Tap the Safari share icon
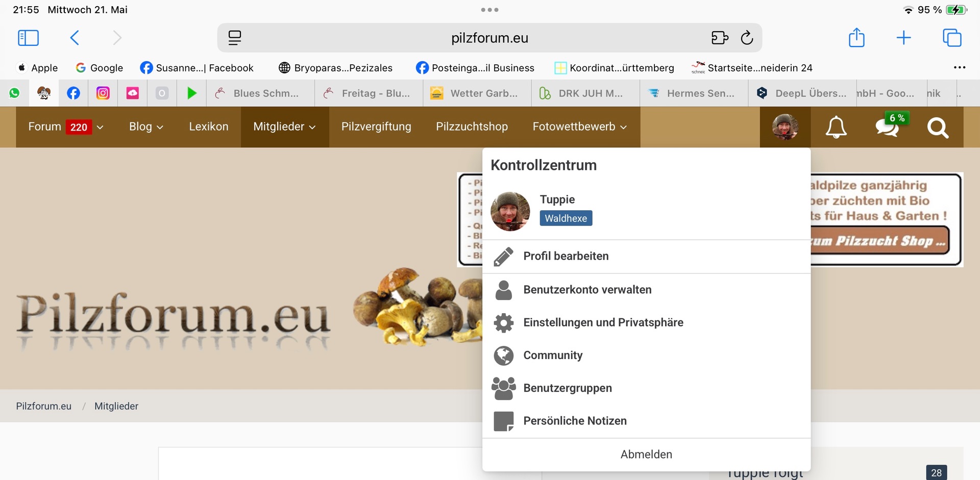 (856, 38)
